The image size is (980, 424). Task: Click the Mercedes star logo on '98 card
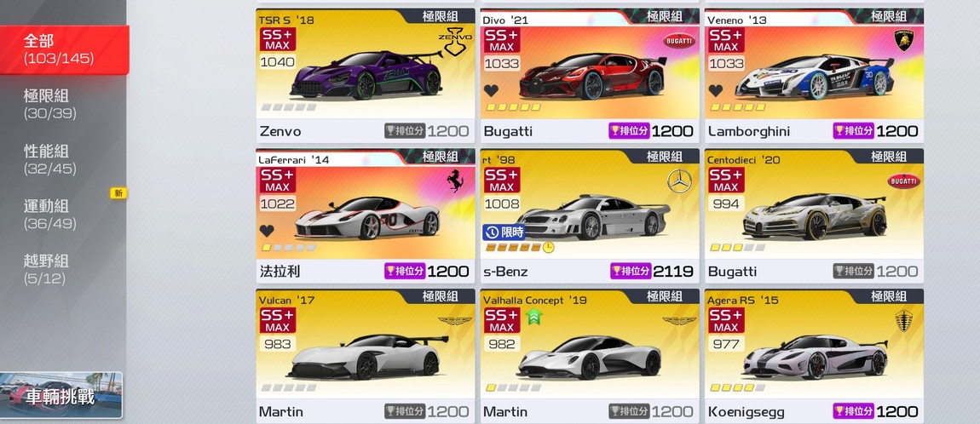click(679, 181)
